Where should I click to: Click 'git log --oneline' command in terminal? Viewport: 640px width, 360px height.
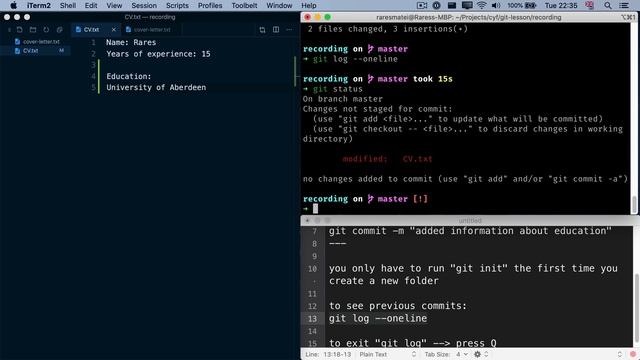coord(355,59)
